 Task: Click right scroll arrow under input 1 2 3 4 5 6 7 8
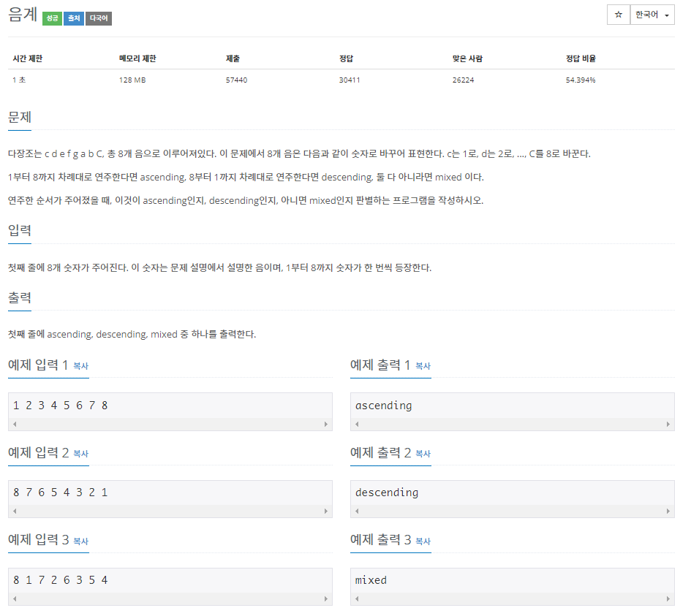click(x=325, y=424)
